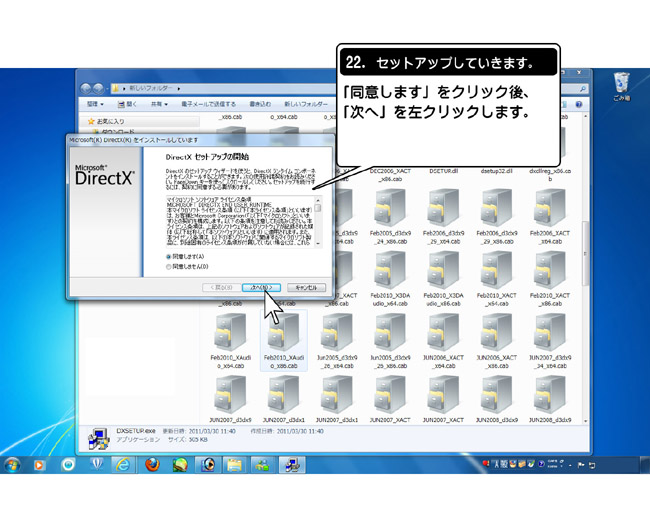
Task: Select Feb2006_XACT_x64.cab file icon
Action: (x=550, y=208)
